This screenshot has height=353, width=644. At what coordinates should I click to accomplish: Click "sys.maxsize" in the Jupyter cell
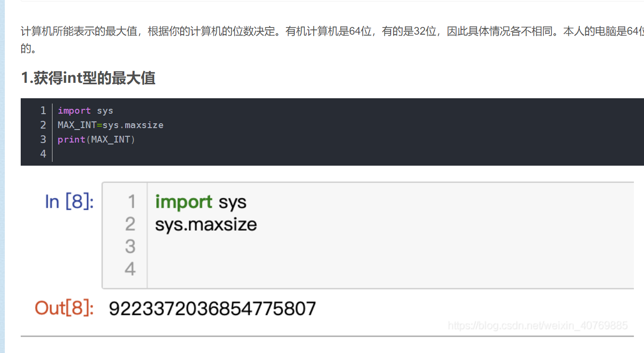coord(206,224)
